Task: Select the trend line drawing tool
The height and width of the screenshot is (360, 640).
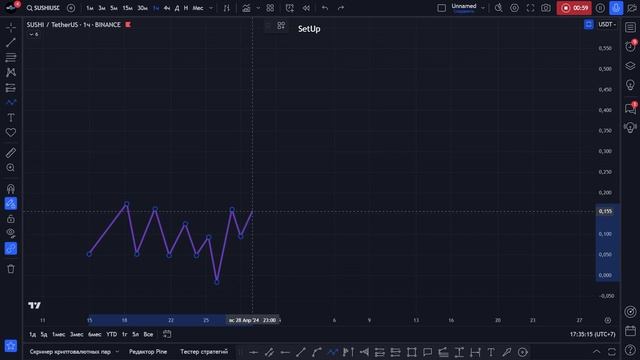Action: (x=11, y=42)
